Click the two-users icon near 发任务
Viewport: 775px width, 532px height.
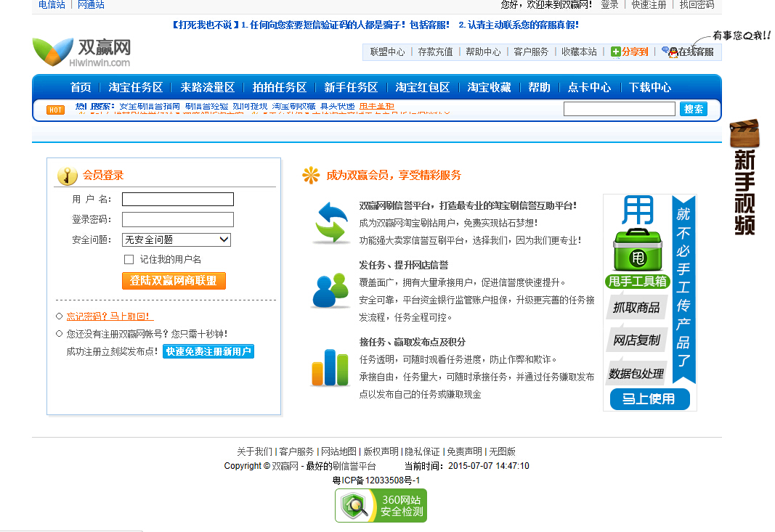(x=330, y=290)
